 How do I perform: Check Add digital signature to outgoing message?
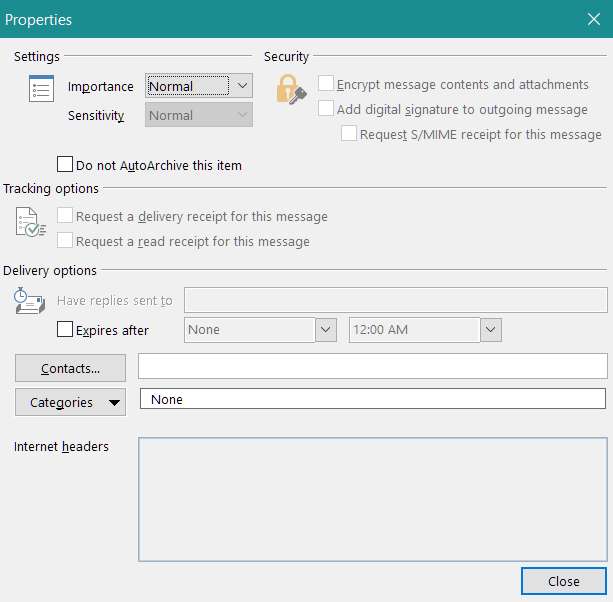[x=326, y=109]
